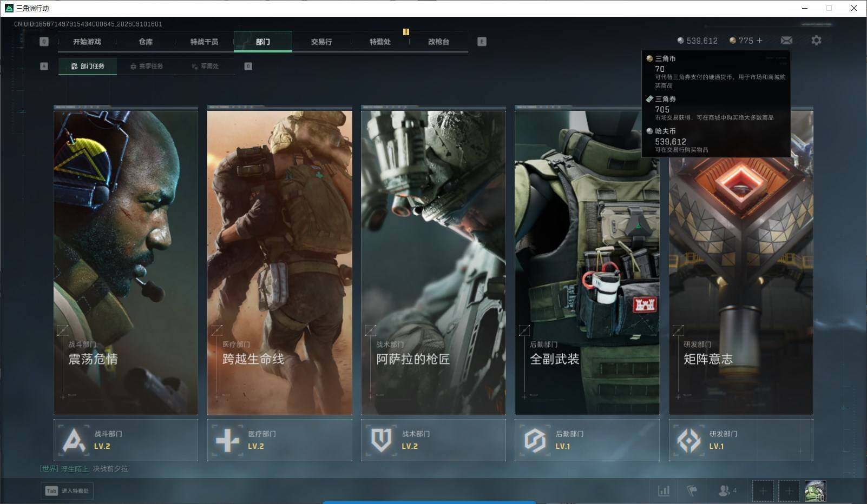The image size is (867, 504).
Task: Click the 战斗部门 emblem icon
Action: 74,440
